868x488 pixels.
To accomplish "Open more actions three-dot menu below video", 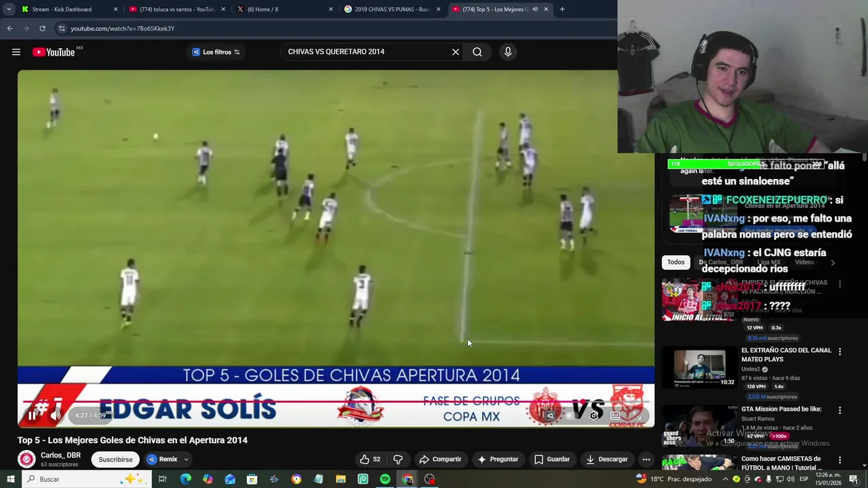I will (x=646, y=460).
